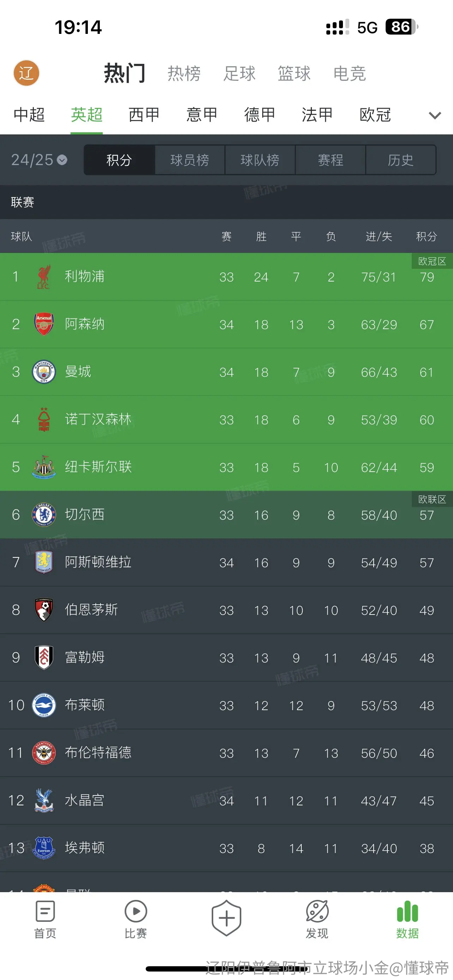The width and height of the screenshot is (453, 980).
Task: Tap the Chelsea club badge
Action: tap(44, 514)
